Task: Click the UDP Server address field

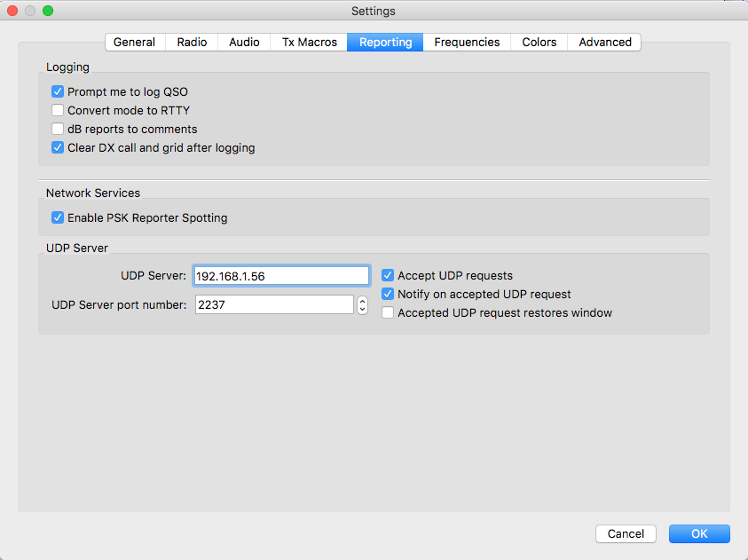Action: pos(281,276)
